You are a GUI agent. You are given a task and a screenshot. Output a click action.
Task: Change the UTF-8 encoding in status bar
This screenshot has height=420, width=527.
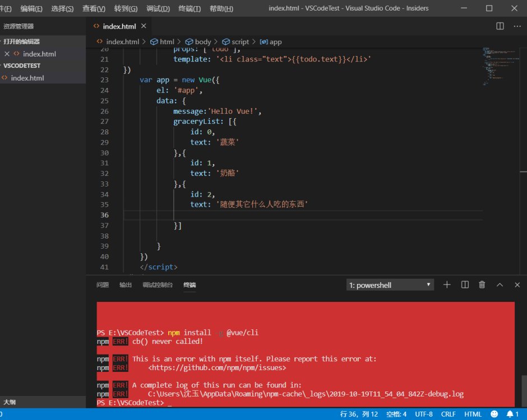click(x=423, y=414)
